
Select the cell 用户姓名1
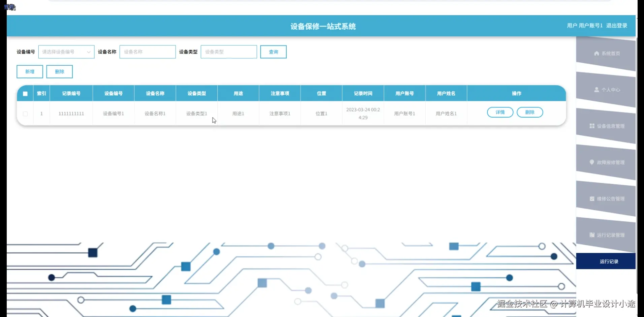pyautogui.click(x=446, y=114)
